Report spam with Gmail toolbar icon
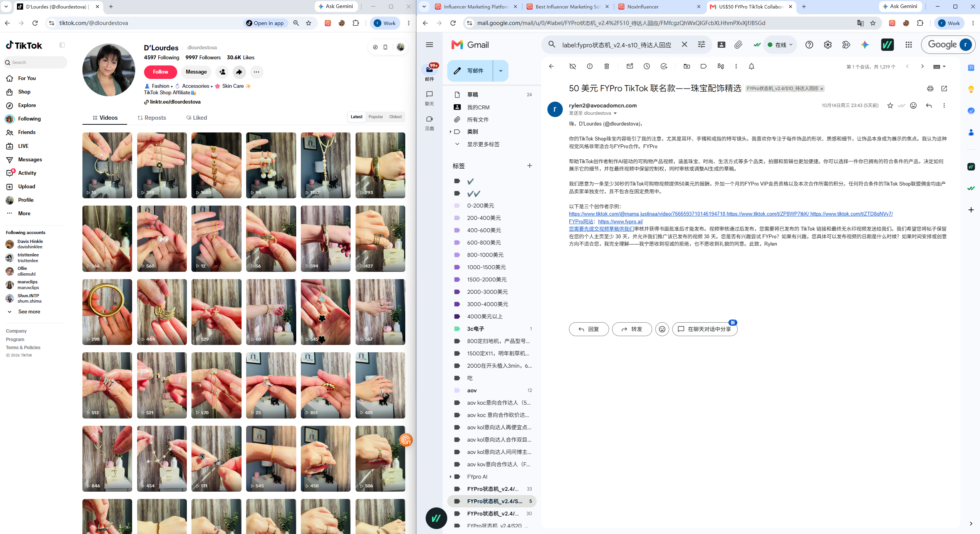Screen dimensions: 980x534 coord(590,66)
